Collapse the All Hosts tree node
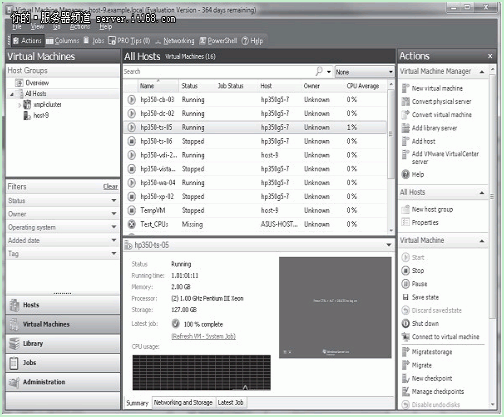 coord(12,94)
